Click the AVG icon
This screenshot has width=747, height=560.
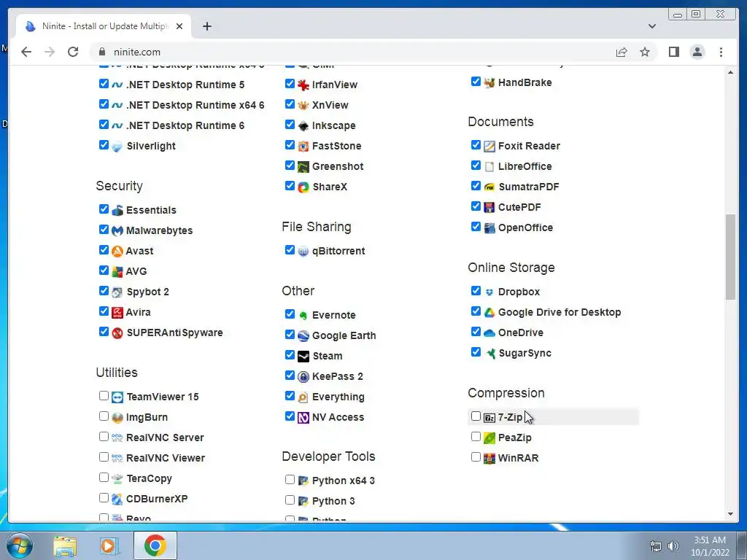coord(117,272)
